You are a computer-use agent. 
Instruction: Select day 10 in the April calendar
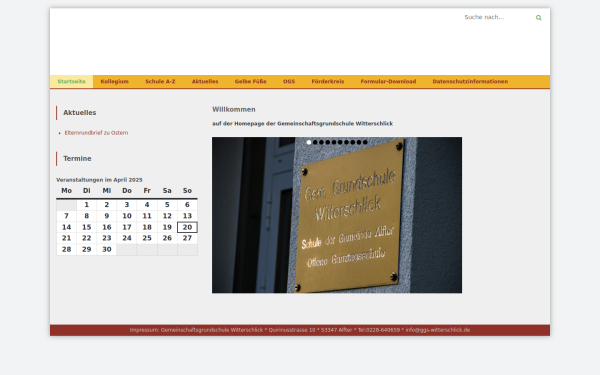[127, 216]
